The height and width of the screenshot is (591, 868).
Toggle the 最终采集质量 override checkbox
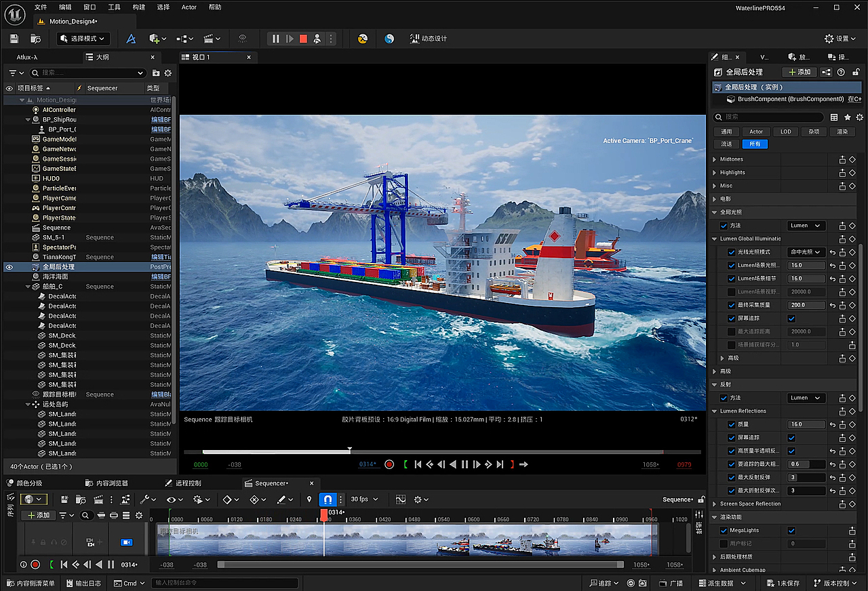click(731, 305)
